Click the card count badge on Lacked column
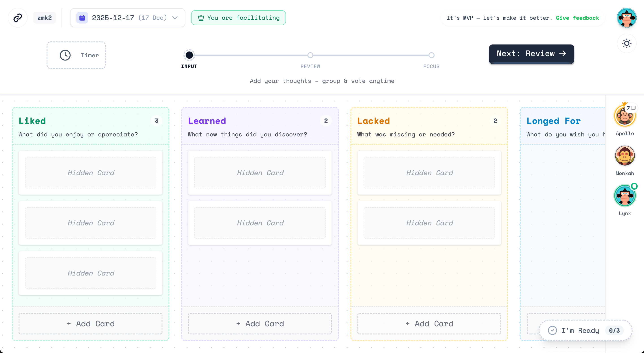This screenshot has width=644, height=353. tap(495, 121)
